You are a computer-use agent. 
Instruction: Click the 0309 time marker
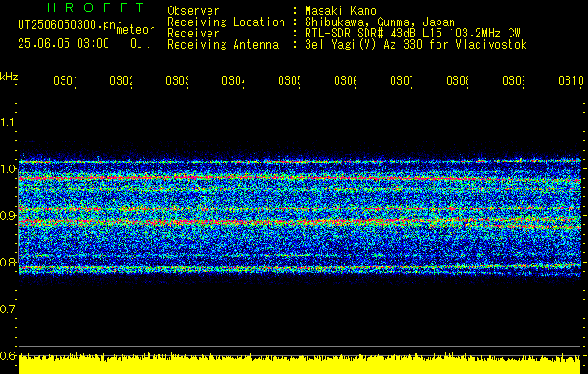[x=513, y=80]
